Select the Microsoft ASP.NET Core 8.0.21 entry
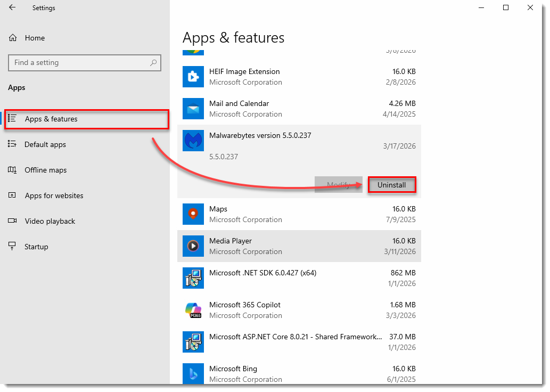The width and height of the screenshot is (550, 392). point(299,342)
